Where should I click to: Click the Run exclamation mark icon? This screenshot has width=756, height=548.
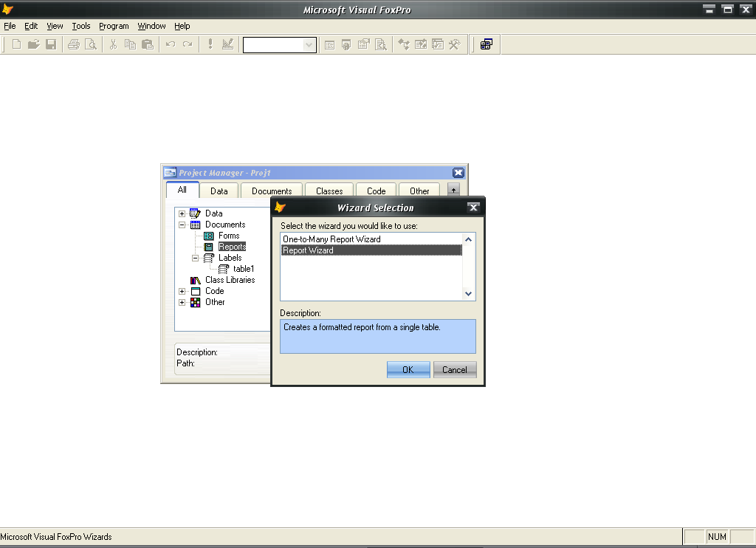[210, 45]
